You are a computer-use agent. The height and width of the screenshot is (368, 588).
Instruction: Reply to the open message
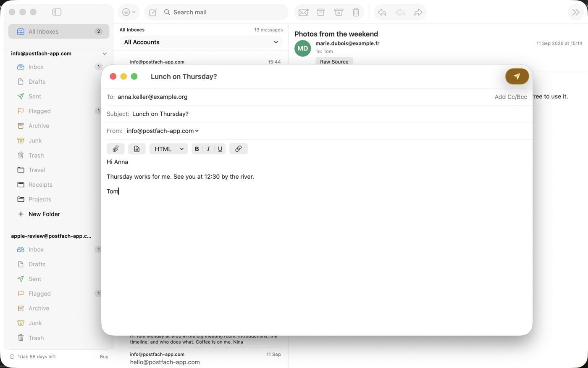(382, 12)
